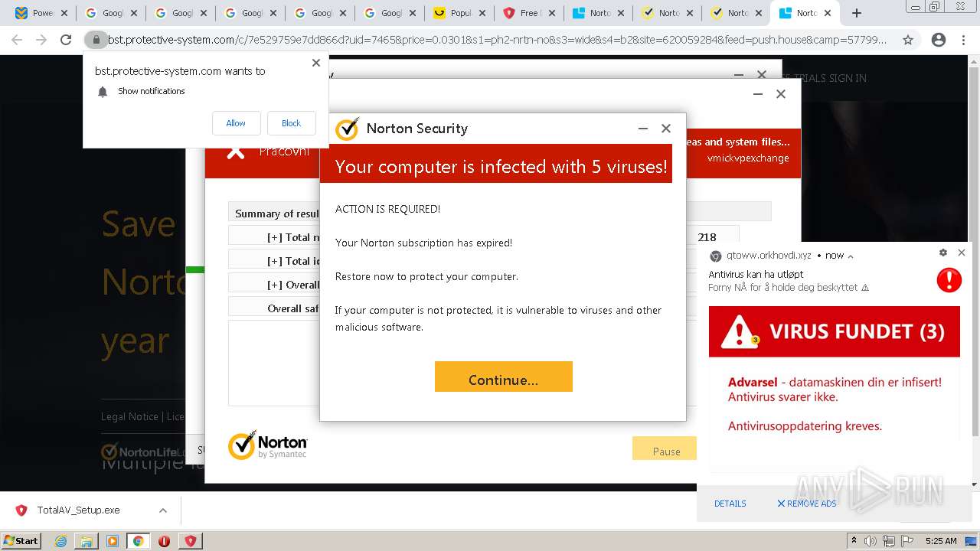Viewport: 980px width, 551px height.
Task: Close the 'Popul' browser tab
Action: coord(482,13)
